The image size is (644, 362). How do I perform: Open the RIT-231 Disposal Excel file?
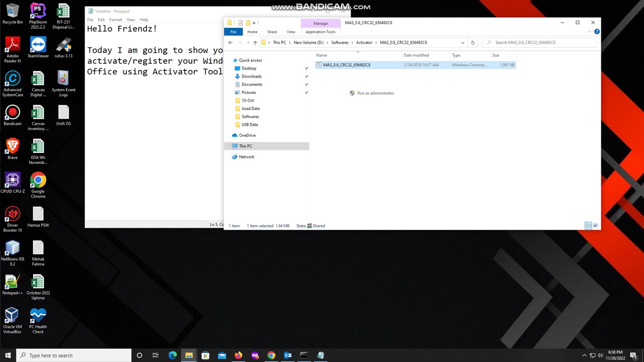[63, 16]
